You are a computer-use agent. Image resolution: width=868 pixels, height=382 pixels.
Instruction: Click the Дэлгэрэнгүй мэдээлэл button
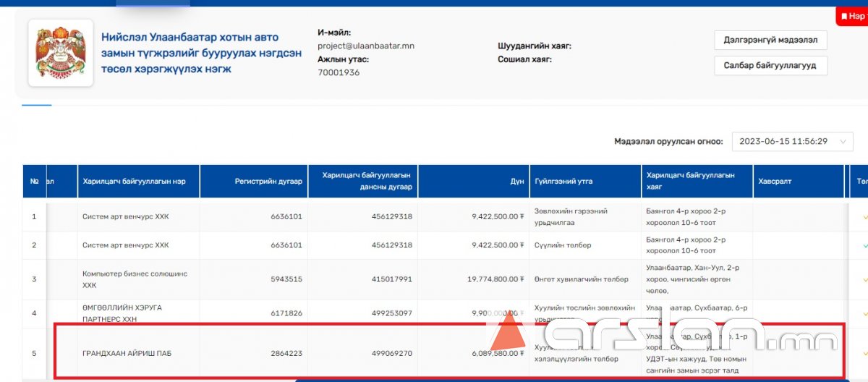pos(770,40)
